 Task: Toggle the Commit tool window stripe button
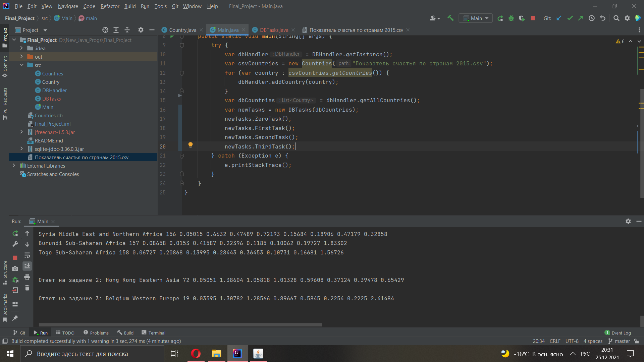[5, 67]
